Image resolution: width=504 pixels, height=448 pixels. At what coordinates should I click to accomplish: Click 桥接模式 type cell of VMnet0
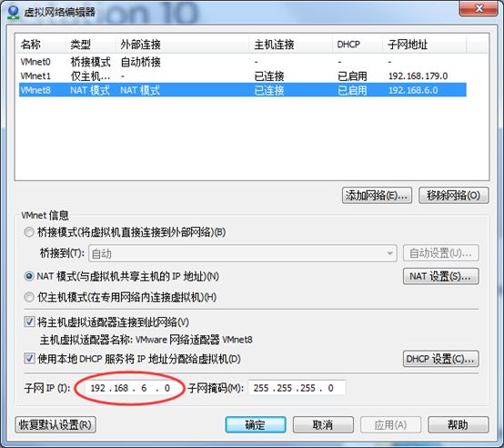90,62
